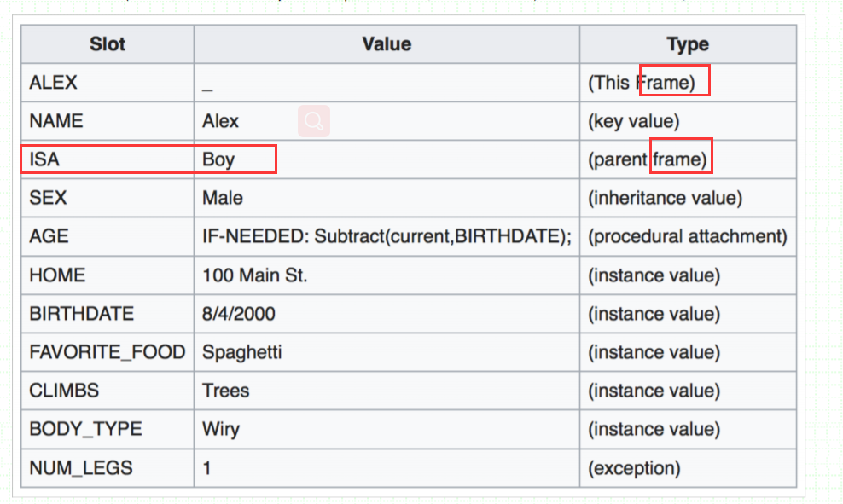The width and height of the screenshot is (843, 504).
Task: Select the Boy value cell
Action: [218, 159]
